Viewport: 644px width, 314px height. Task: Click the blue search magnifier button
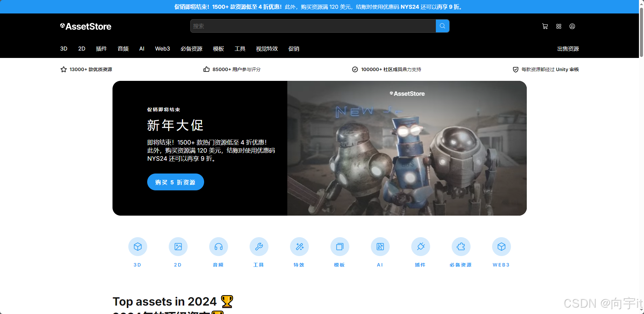[442, 26]
